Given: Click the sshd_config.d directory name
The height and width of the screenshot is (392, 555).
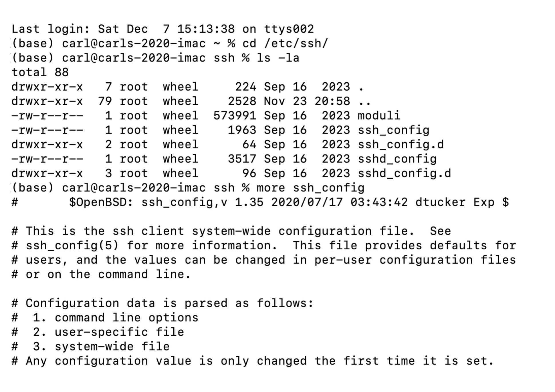Looking at the screenshot, I should (404, 173).
